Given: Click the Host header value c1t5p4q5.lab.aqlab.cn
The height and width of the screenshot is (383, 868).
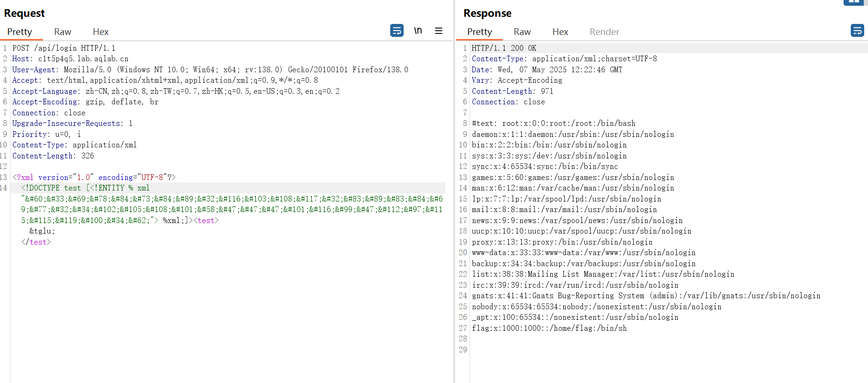Looking at the screenshot, I should 83,59.
